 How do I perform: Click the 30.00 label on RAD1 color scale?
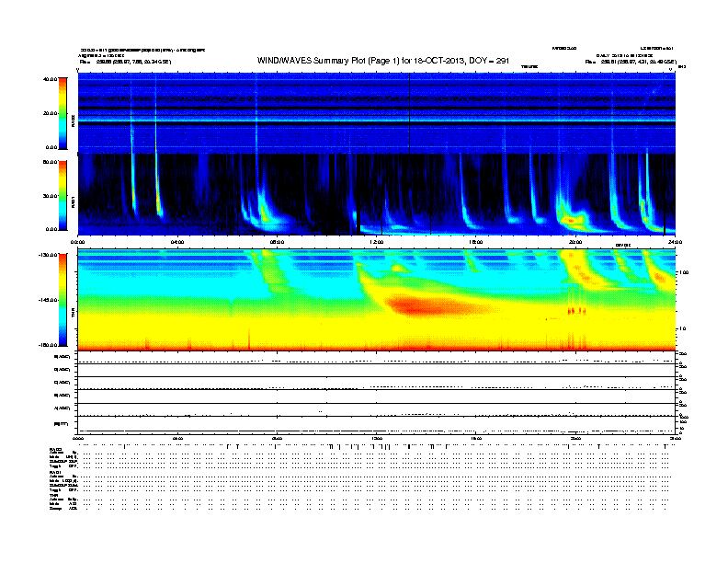click(51, 196)
